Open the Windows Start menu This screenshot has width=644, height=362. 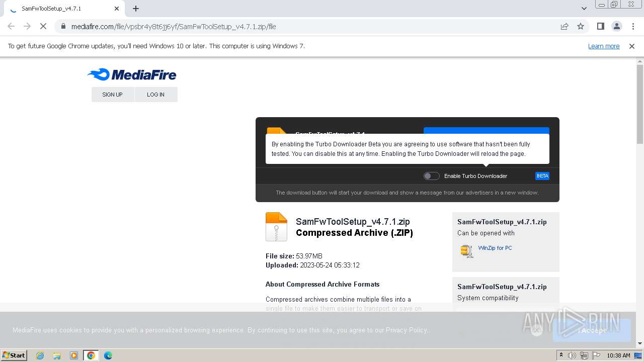coord(14,355)
